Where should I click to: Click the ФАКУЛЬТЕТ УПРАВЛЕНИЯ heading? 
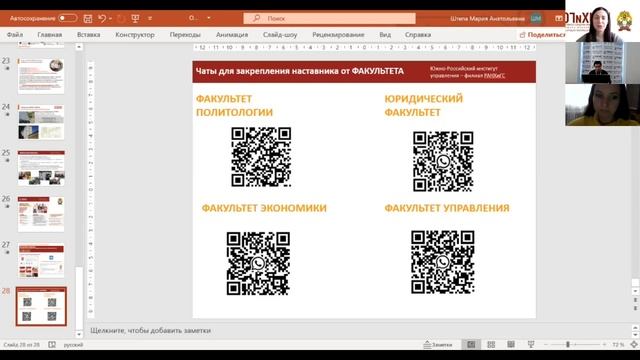pyautogui.click(x=447, y=208)
